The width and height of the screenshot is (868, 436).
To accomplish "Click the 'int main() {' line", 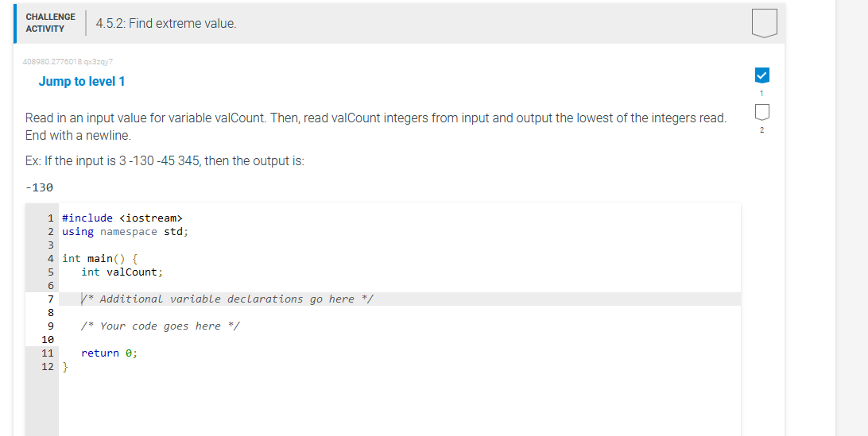I will click(x=99, y=258).
